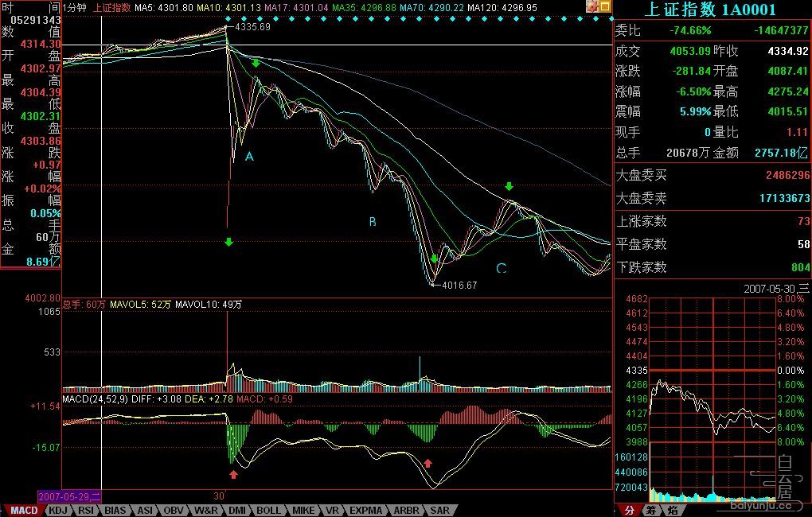Click the 2007-05-29 date marker
The image size is (812, 517).
69,496
